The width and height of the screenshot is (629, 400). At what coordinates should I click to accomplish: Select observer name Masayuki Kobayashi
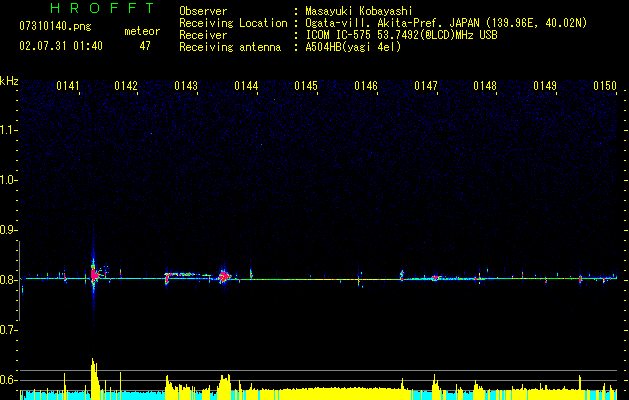[x=359, y=11]
